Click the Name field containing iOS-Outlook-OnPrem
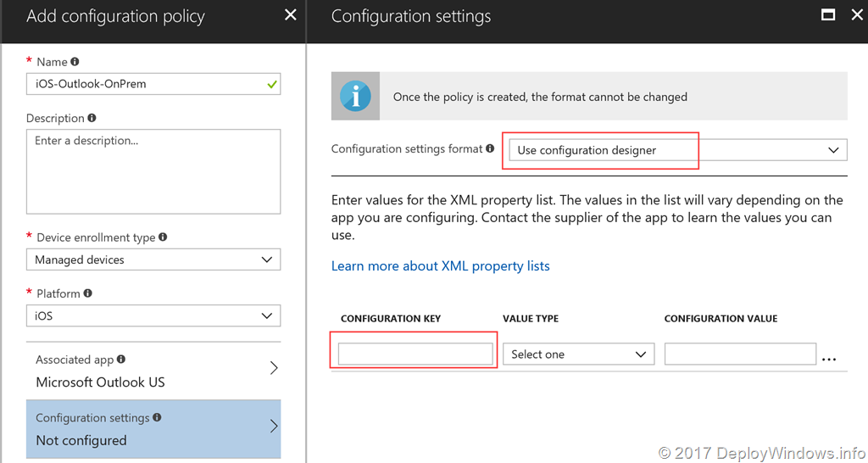The image size is (868, 463). [144, 84]
